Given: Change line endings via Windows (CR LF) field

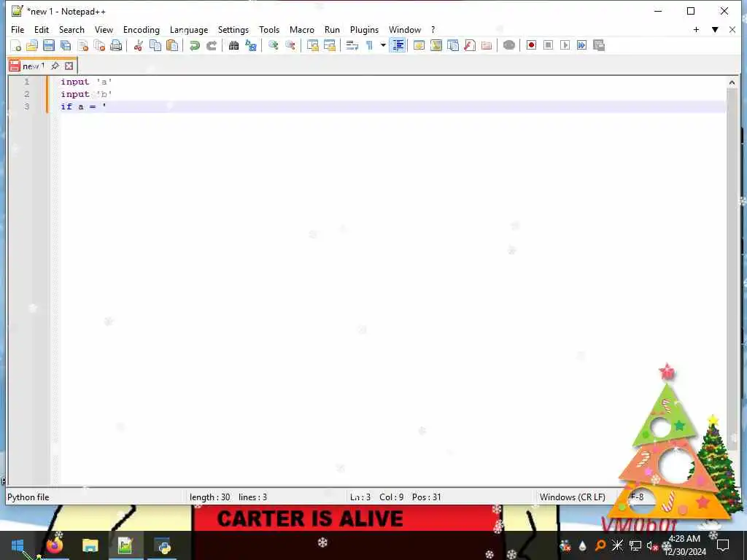Looking at the screenshot, I should coord(572,497).
